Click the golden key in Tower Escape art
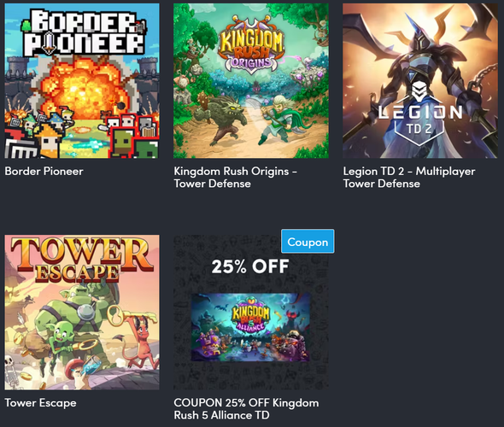 point(132,316)
